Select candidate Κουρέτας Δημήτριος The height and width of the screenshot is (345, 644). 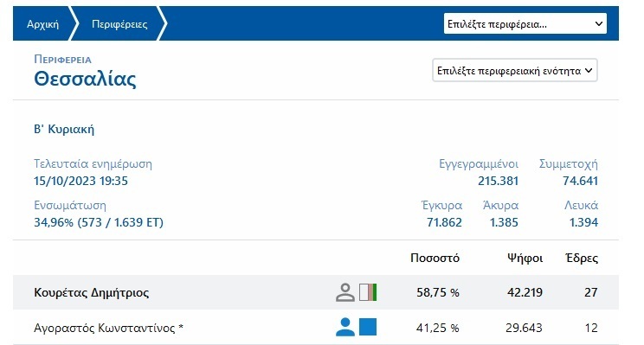[x=91, y=292]
